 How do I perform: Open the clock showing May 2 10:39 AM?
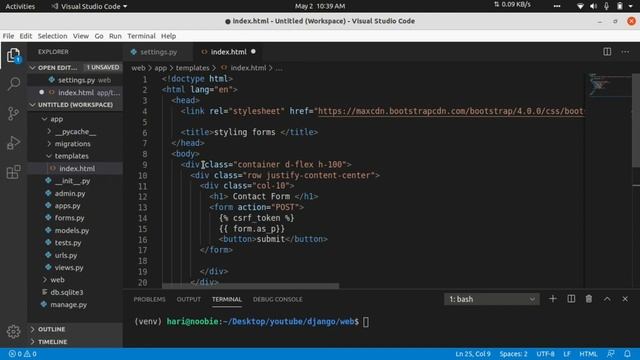(320, 6)
